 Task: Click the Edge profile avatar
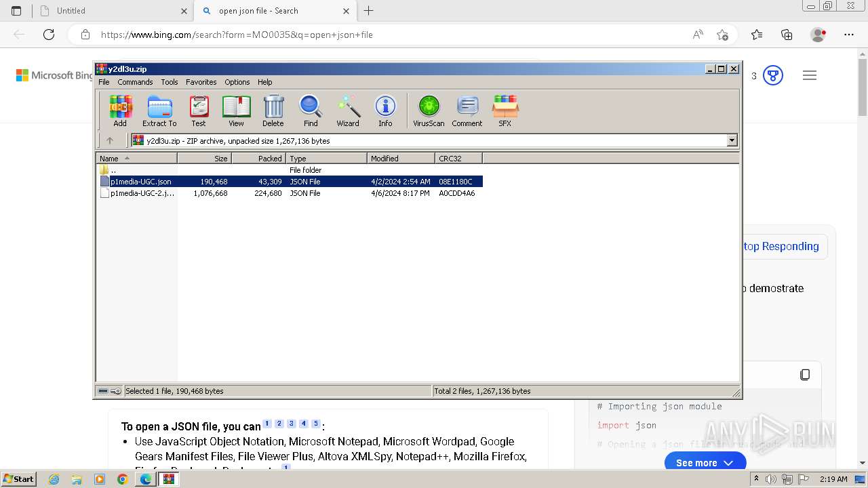pyautogui.click(x=818, y=35)
